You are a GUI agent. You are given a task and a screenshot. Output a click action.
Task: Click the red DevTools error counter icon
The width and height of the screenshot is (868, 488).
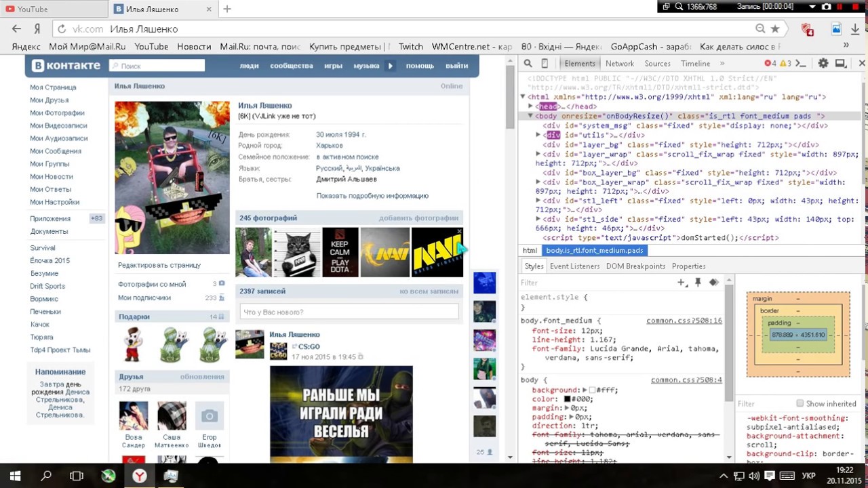pos(768,63)
